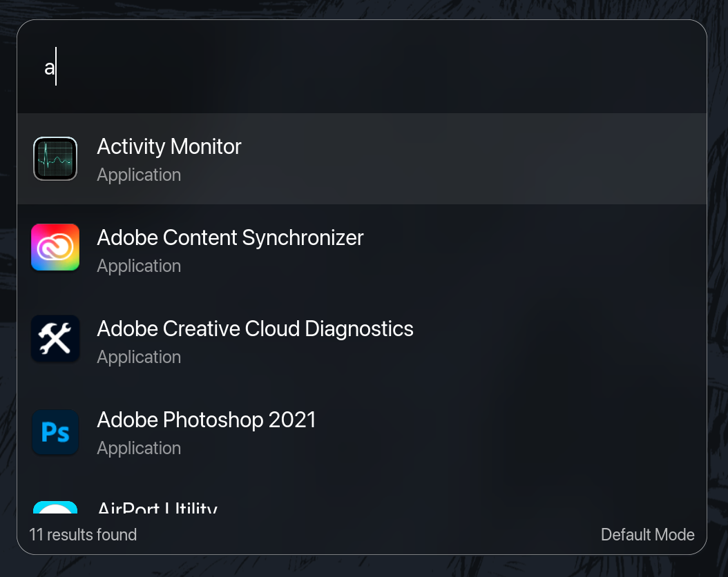Screen dimensions: 728x577
Task: Select the Adobe Creative Cloud Diagnostics wrench icon
Action: 55,338
